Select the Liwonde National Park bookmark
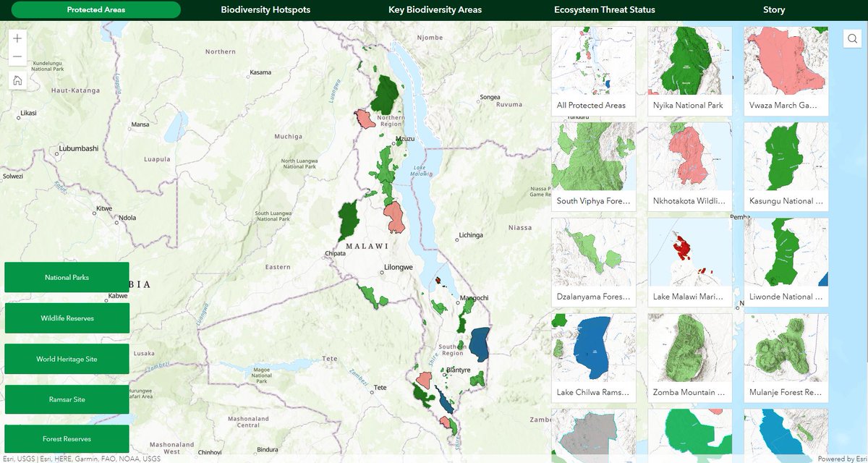This screenshot has width=868, height=463. point(786,263)
